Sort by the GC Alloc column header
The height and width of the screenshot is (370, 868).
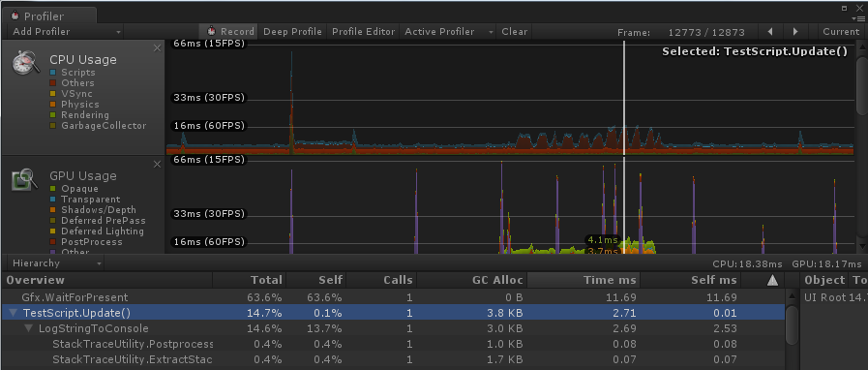click(x=471, y=280)
